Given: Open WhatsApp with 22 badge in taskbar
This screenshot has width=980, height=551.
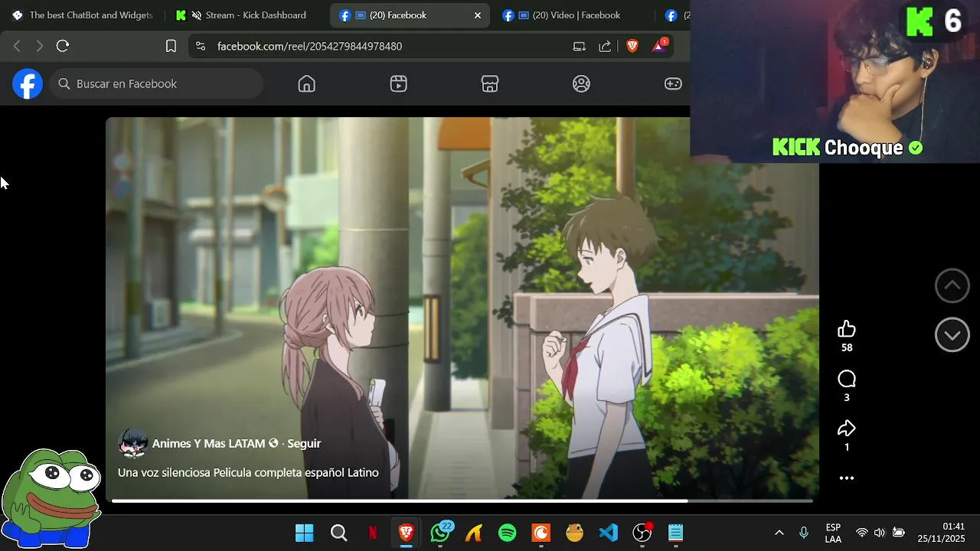Looking at the screenshot, I should pyautogui.click(x=440, y=533).
